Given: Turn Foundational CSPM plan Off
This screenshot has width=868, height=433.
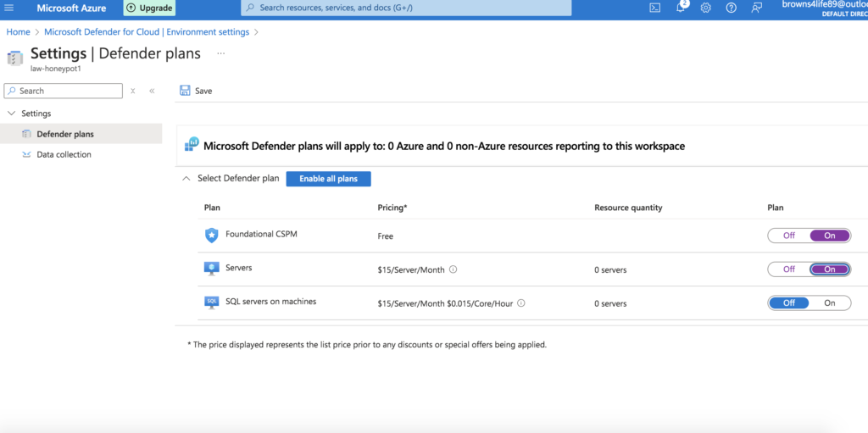Looking at the screenshot, I should pyautogui.click(x=789, y=236).
